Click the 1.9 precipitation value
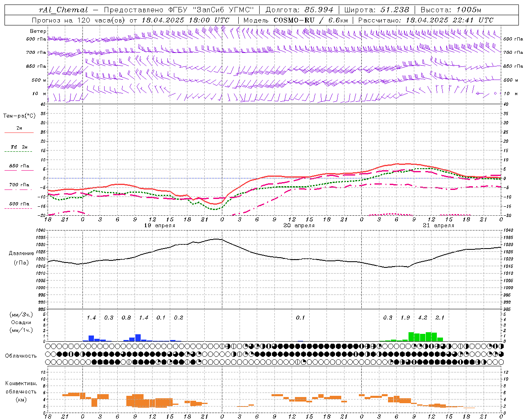Screen dimensions: 525x420 tap(405, 318)
